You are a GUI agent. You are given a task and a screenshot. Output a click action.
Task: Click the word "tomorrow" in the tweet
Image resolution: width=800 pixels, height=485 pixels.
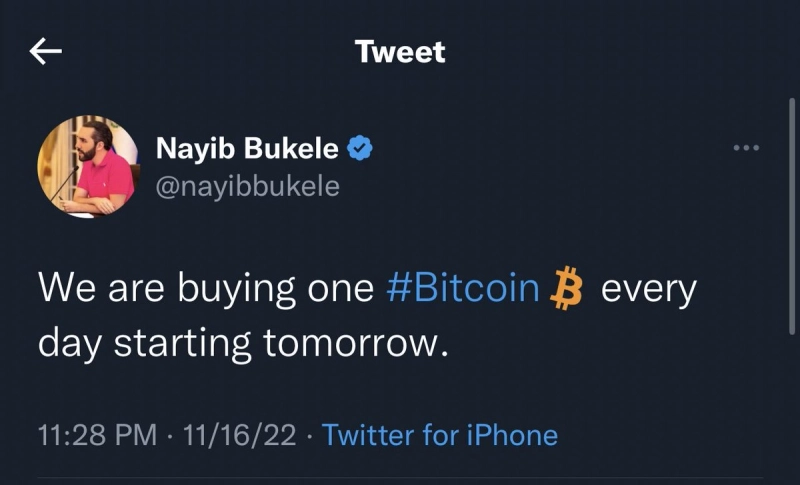[x=352, y=343]
